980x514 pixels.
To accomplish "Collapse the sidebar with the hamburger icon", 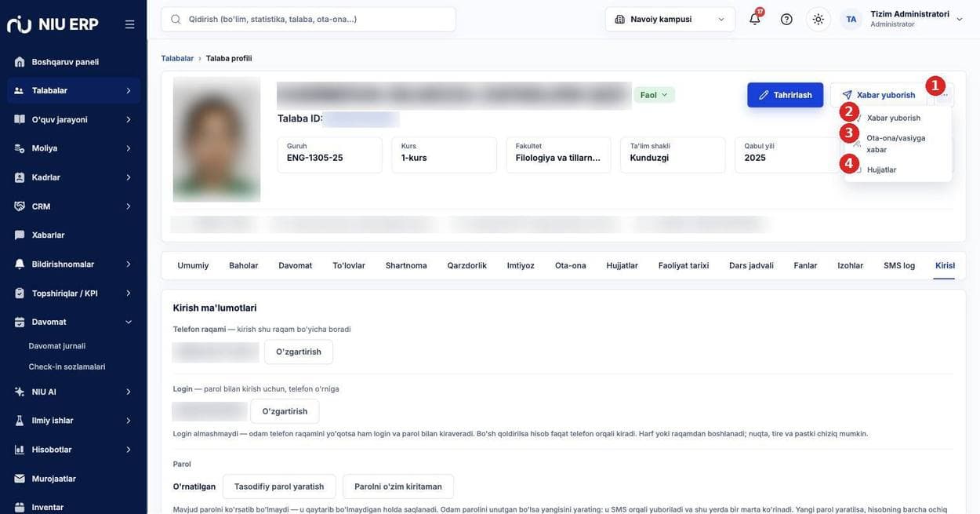I will pos(129,24).
